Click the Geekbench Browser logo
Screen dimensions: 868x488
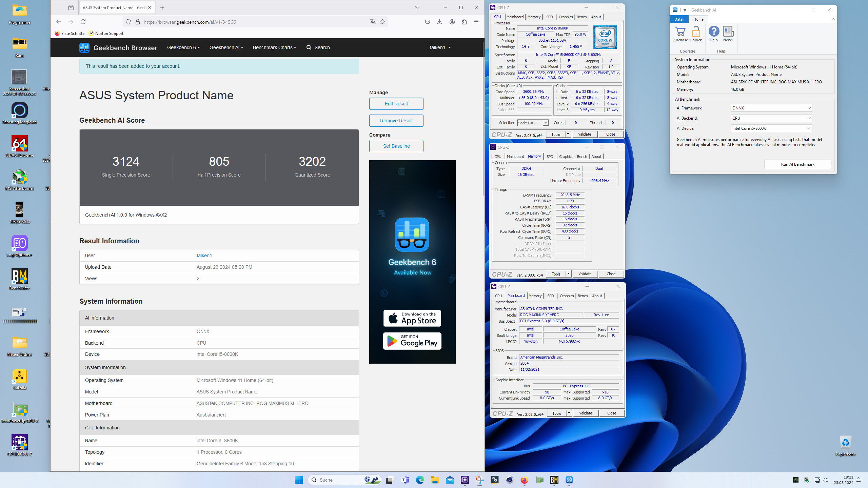[x=118, y=48]
